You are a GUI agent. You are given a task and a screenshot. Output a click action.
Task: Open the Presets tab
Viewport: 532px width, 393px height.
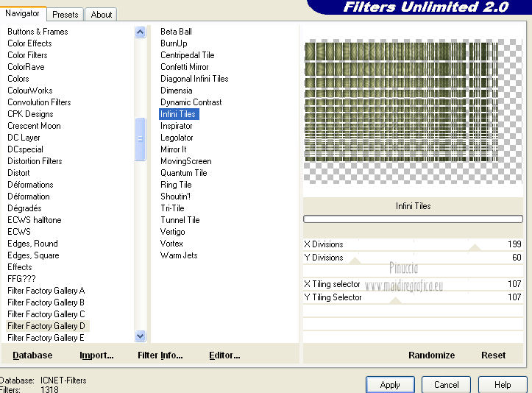coord(65,15)
